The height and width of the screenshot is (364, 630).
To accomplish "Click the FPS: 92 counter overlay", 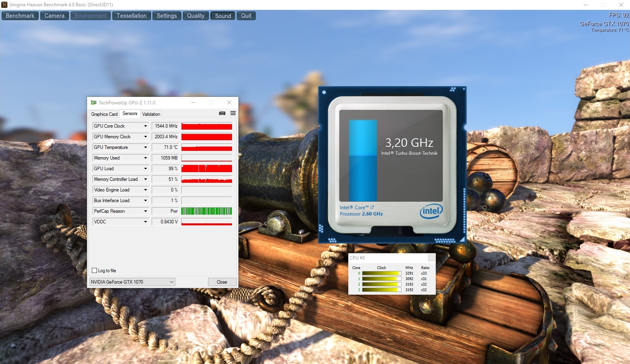I will click(x=619, y=15).
